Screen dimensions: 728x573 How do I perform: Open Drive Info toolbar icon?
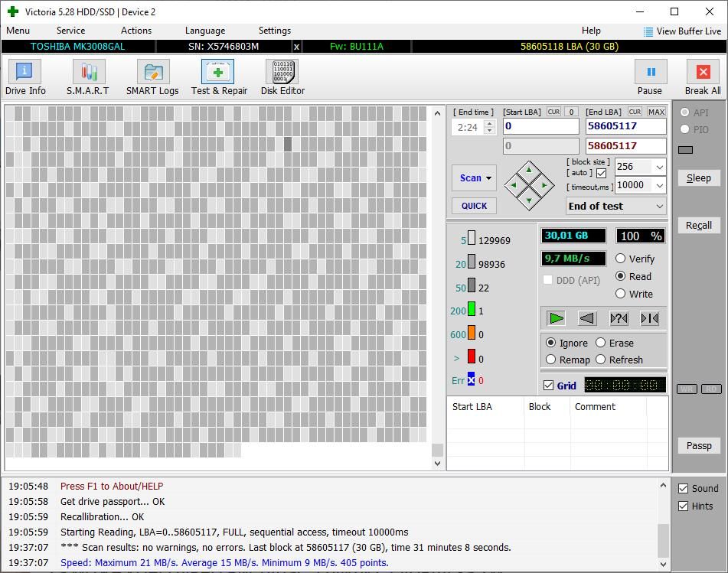(x=24, y=73)
